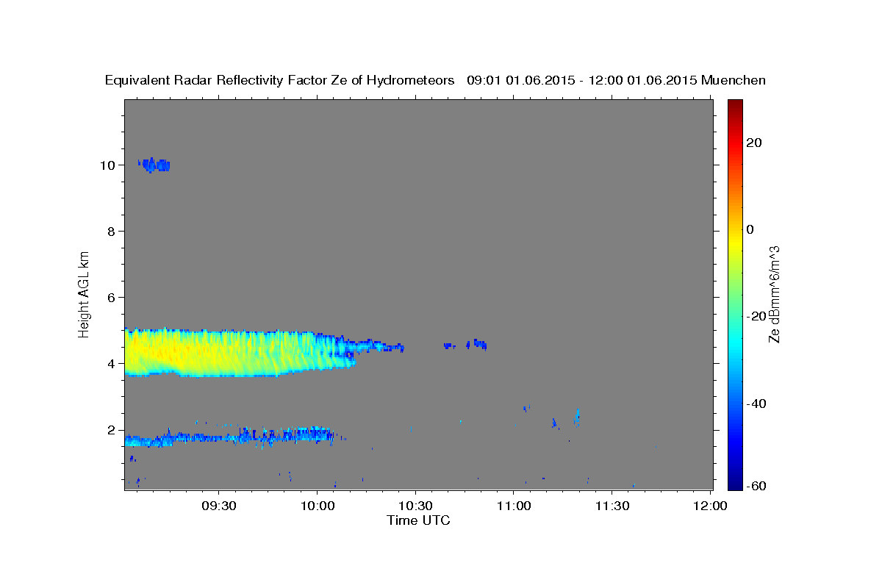Click the '11:00' time tick label
Screen dimensions: 882x588
pos(514,506)
